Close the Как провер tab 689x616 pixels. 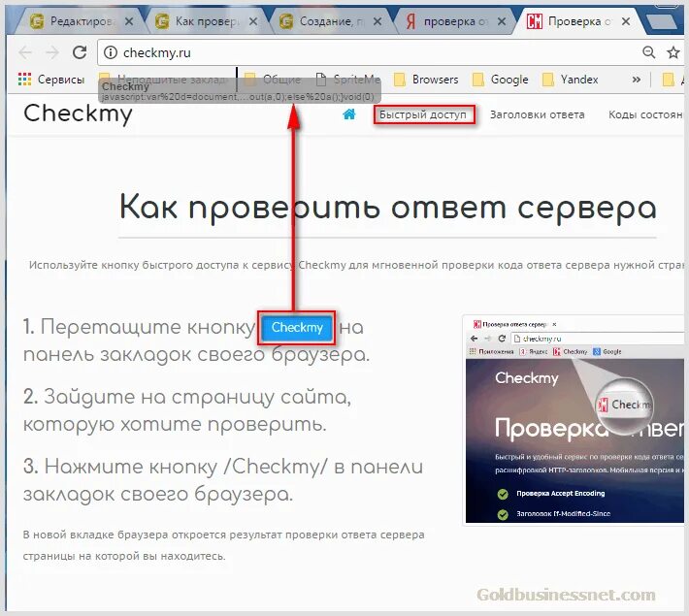[253, 21]
